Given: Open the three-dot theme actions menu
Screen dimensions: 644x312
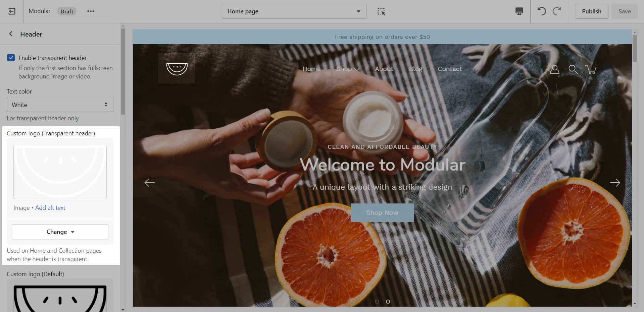Looking at the screenshot, I should coord(91,11).
